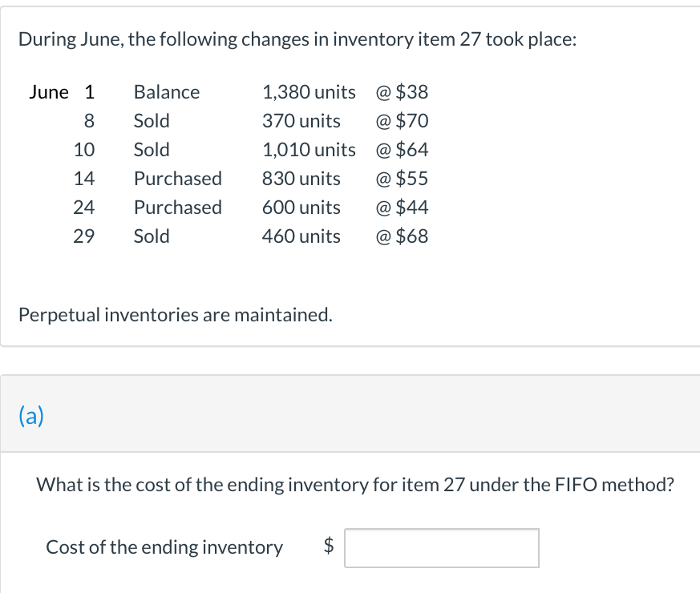Select the "@ $70" price
Viewport: 700px width, 593px height.
coord(402,121)
